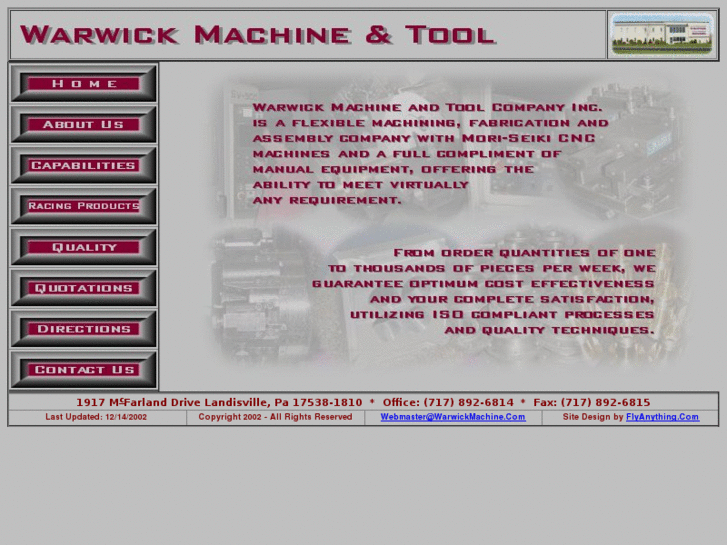Go to the About Us page
This screenshot has height=545, width=727.
point(83,124)
